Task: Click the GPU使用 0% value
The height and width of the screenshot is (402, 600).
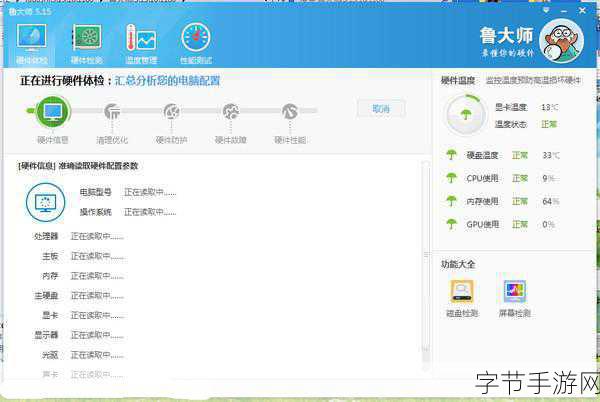Action: click(x=548, y=224)
